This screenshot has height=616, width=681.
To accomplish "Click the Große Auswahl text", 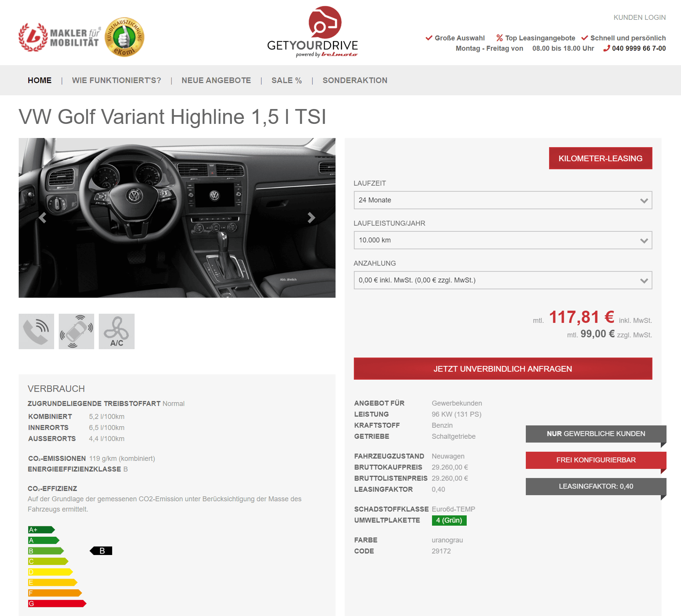I will [x=460, y=38].
